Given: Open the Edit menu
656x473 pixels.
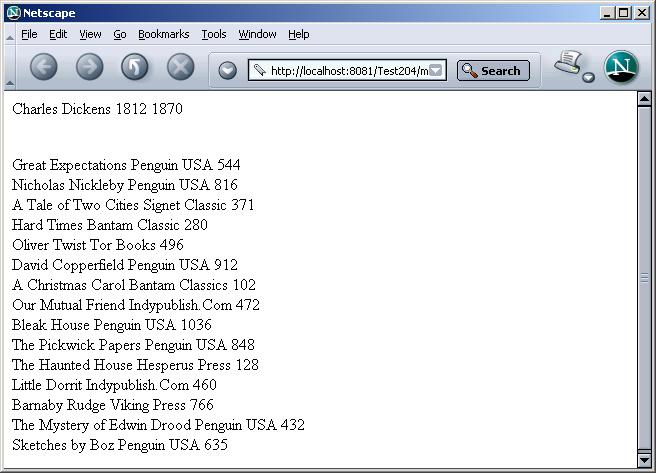Looking at the screenshot, I should pos(58,34).
